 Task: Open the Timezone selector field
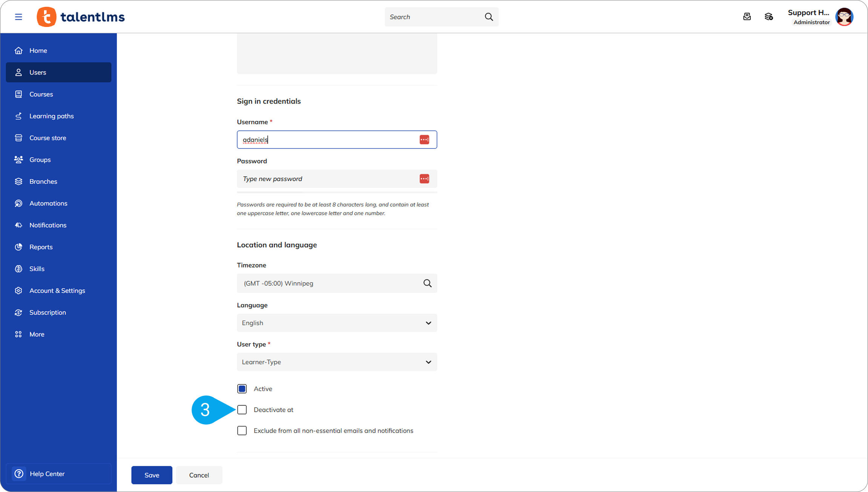[x=328, y=283]
